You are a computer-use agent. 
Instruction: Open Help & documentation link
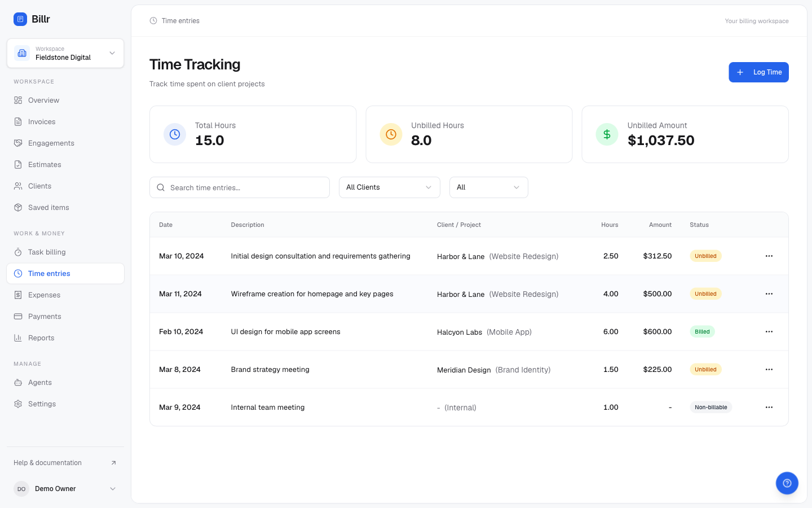coord(65,463)
